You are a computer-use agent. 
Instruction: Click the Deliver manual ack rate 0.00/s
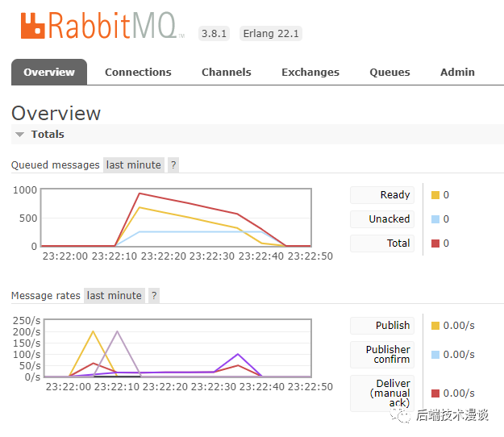point(459,393)
